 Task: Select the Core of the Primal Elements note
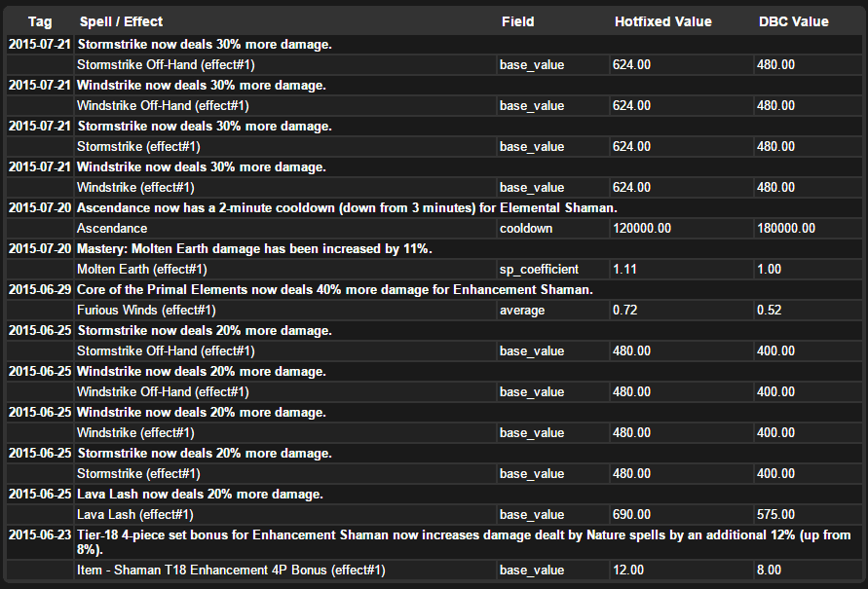click(335, 290)
